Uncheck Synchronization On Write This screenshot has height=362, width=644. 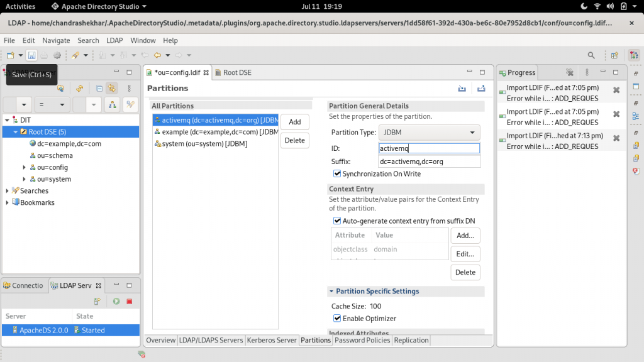click(x=337, y=173)
